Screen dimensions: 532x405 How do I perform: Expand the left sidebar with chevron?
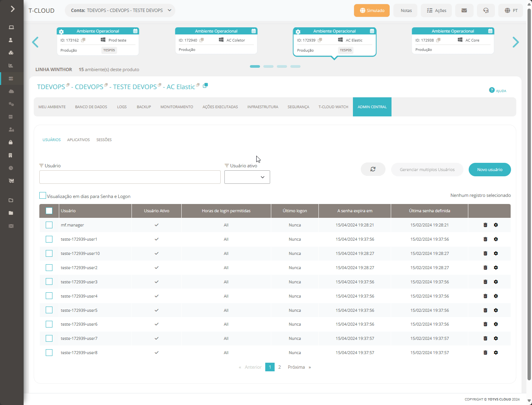tap(12, 9)
